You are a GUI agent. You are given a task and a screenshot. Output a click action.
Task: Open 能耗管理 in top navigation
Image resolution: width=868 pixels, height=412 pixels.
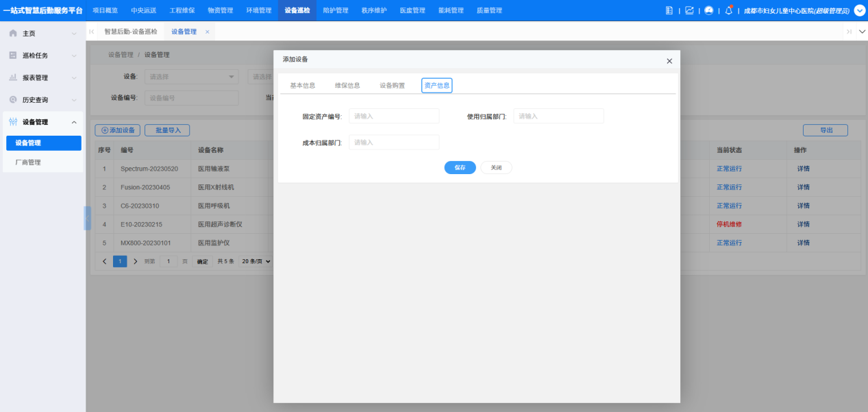coord(451,10)
